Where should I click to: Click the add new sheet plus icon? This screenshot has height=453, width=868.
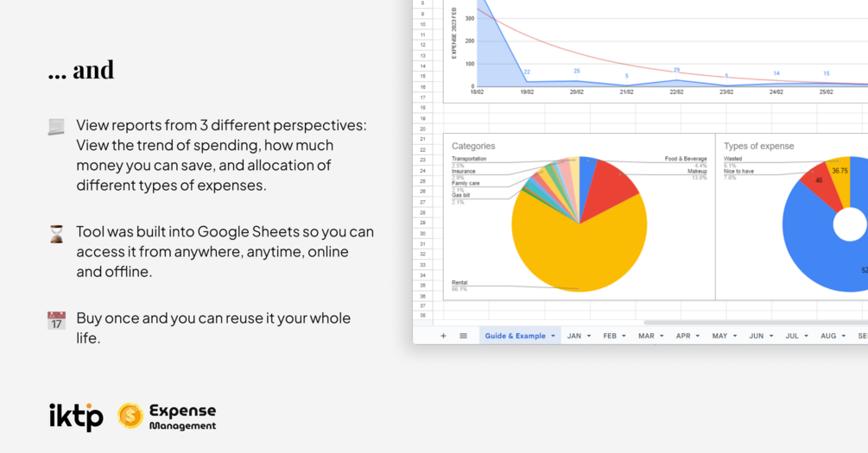[x=443, y=336]
